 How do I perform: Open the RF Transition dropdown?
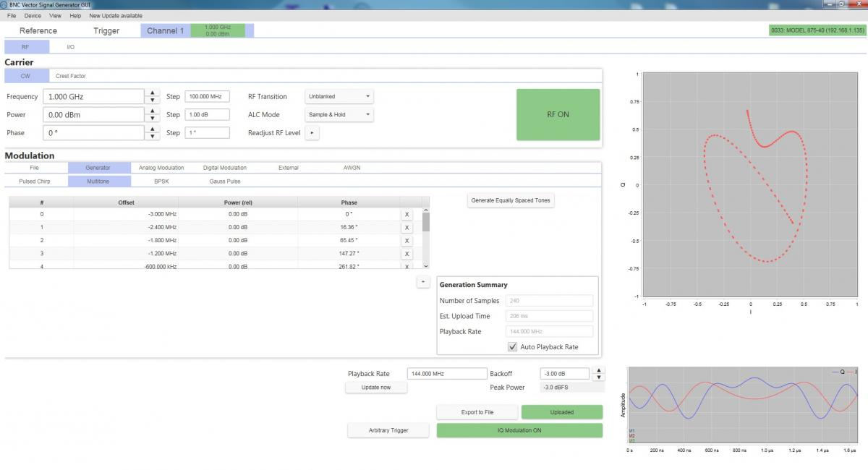[339, 96]
